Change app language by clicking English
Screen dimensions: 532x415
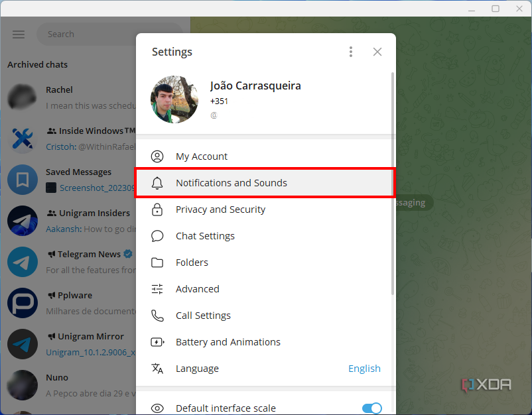click(364, 368)
